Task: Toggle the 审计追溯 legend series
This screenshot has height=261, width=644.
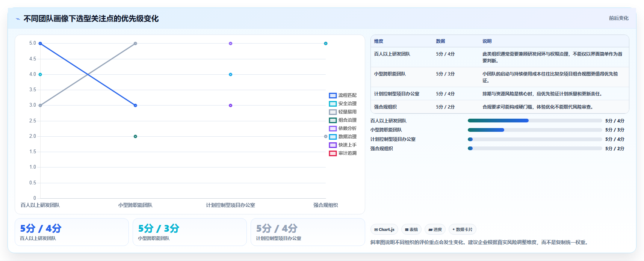Action: tap(343, 153)
